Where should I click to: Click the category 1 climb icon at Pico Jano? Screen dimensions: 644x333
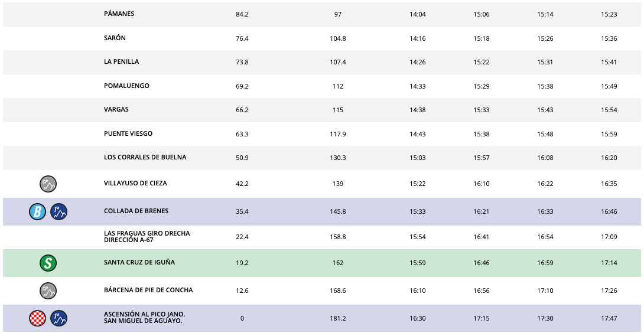(x=59, y=319)
